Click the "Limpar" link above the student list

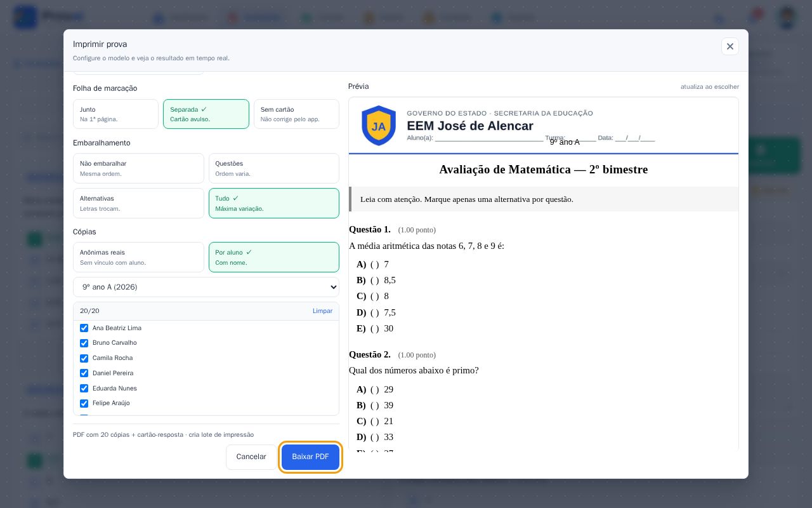(322, 311)
